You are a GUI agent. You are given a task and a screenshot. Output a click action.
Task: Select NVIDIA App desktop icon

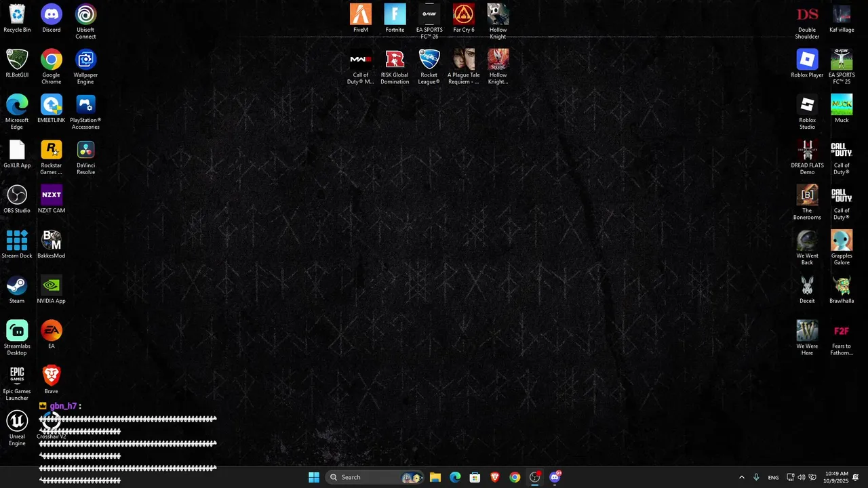coord(52,289)
